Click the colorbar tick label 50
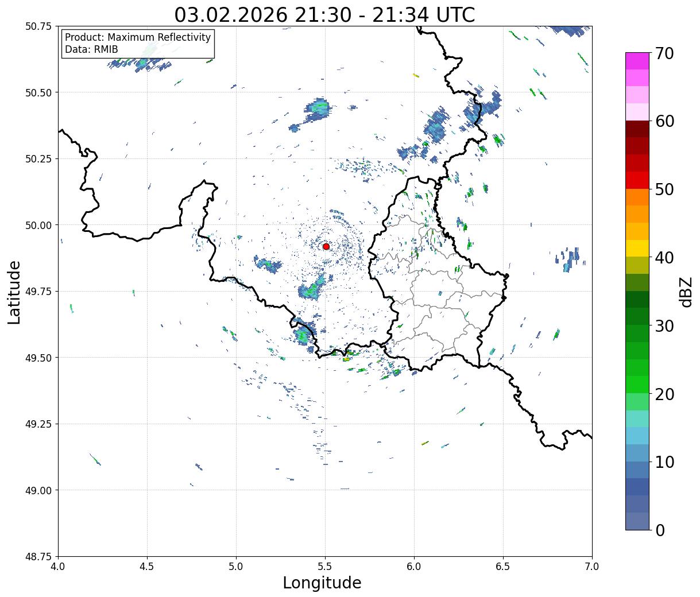Viewport: 700px width, 597px height. [x=664, y=189]
